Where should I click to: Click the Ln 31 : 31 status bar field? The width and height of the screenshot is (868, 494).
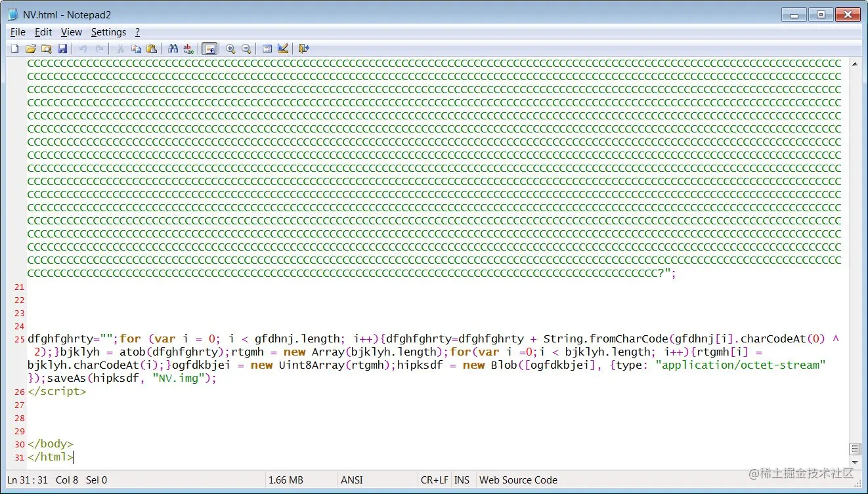click(x=27, y=480)
